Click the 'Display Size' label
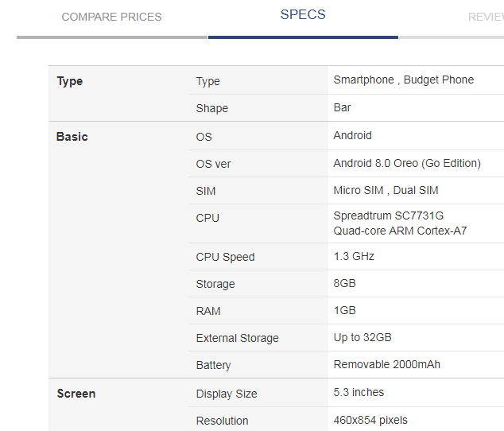The height and width of the screenshot is (431, 504). (227, 394)
